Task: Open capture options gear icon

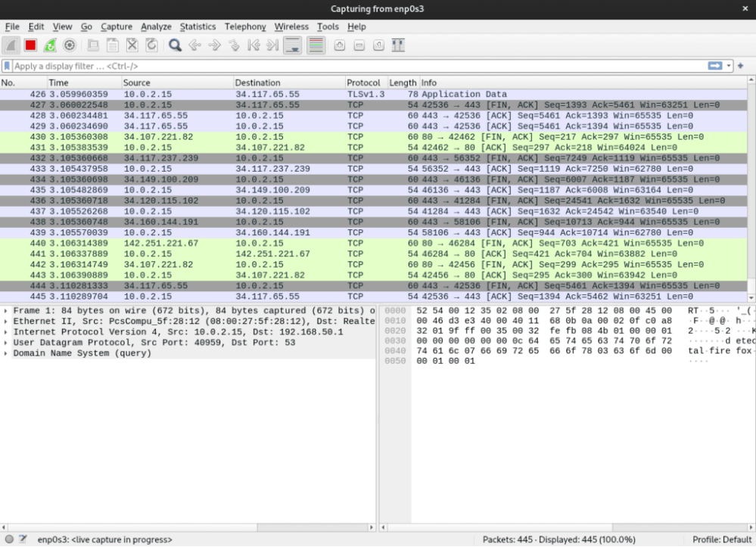Action: [70, 45]
